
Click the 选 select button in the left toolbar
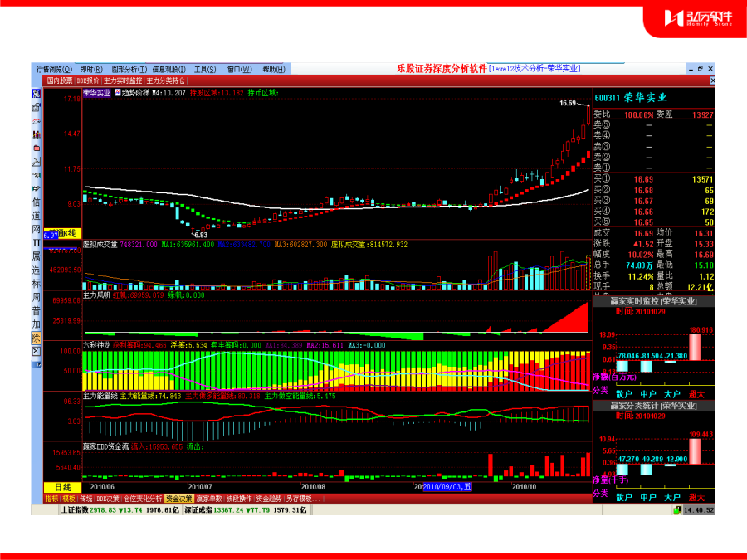(x=37, y=270)
